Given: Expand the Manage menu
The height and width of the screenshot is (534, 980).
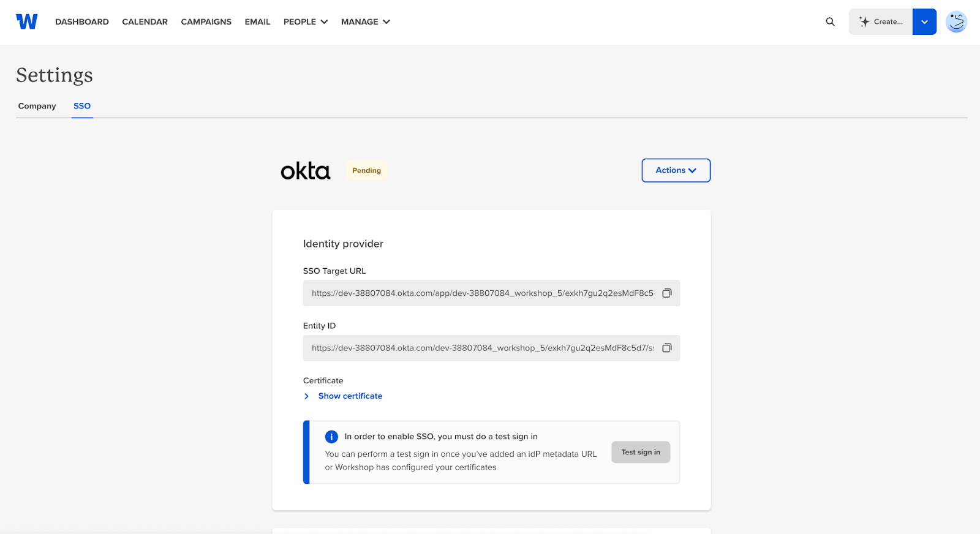Looking at the screenshot, I should (x=366, y=21).
